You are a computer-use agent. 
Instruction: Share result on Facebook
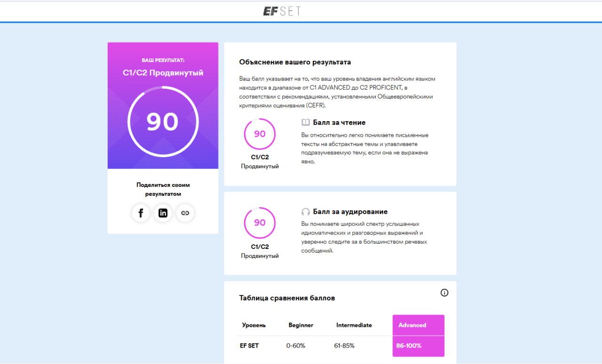[x=141, y=213]
